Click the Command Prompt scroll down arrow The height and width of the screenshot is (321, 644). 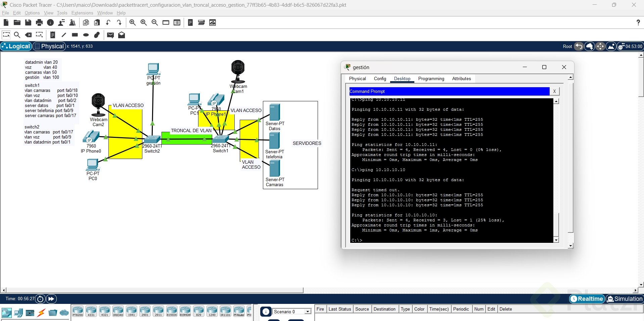pyautogui.click(x=556, y=240)
